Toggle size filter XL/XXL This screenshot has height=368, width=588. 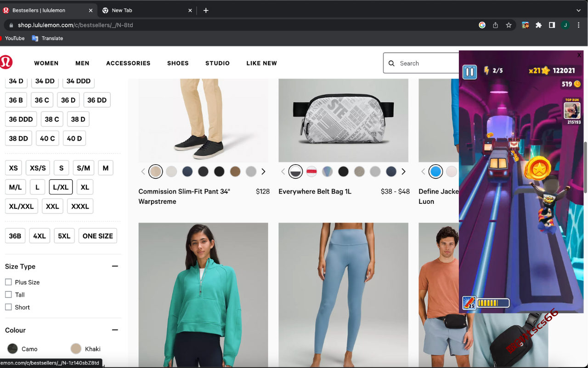click(x=22, y=206)
